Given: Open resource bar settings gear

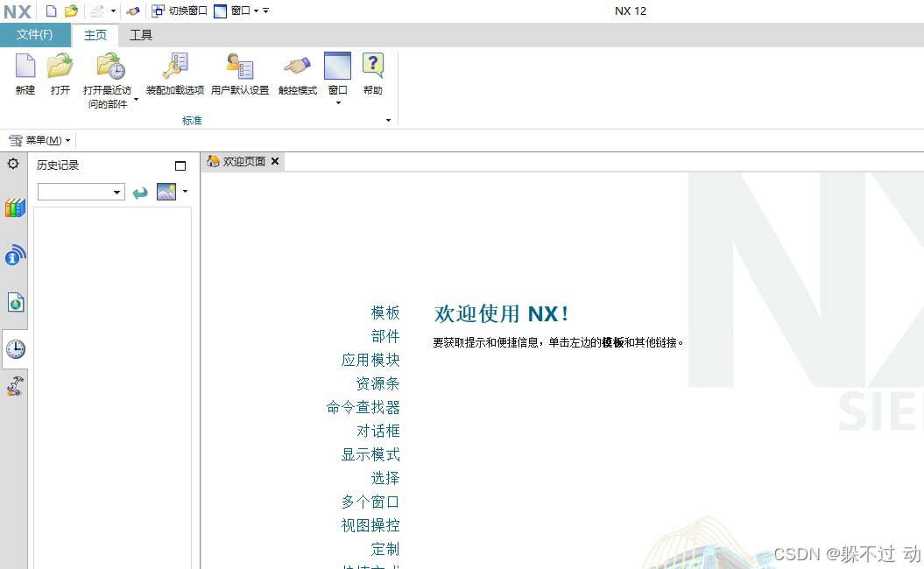Looking at the screenshot, I should pyautogui.click(x=13, y=164).
